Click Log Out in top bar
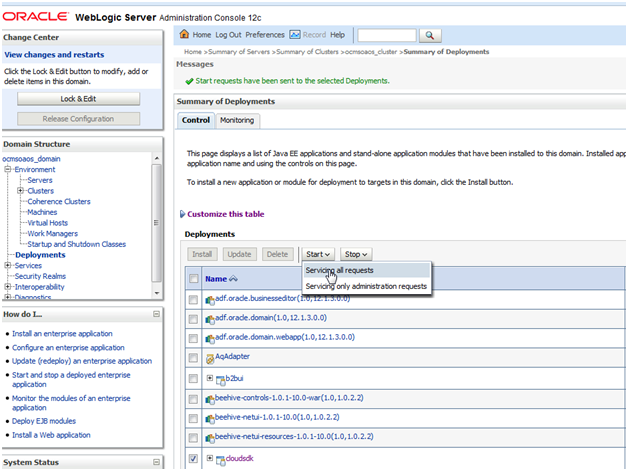628x471 pixels. [228, 35]
